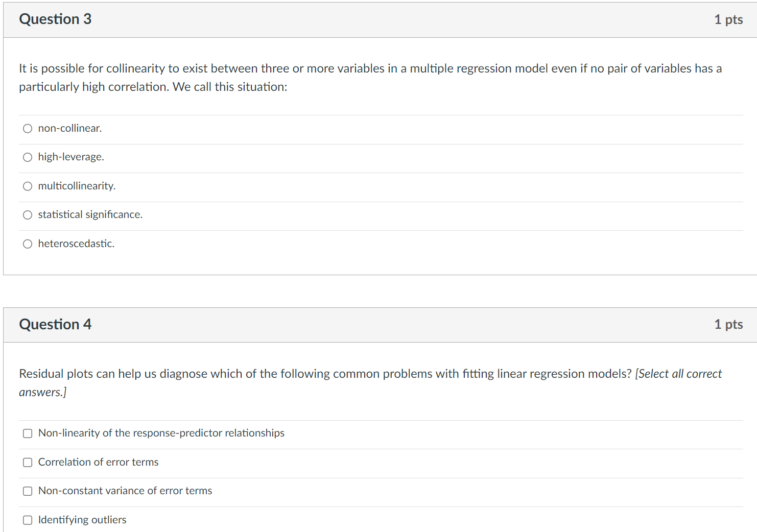The image size is (757, 532).
Task: Click the "Correlation of error terms" label text
Action: (98, 462)
